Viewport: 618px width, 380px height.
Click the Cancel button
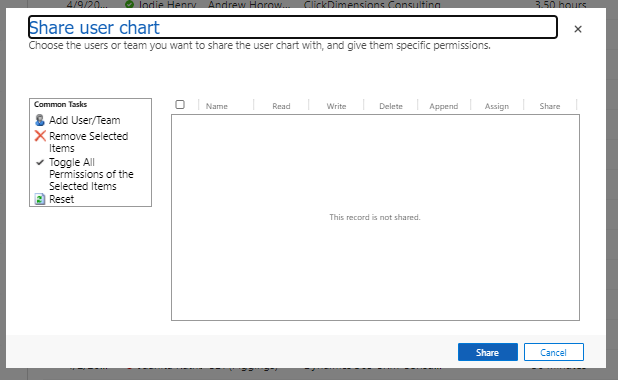click(553, 352)
